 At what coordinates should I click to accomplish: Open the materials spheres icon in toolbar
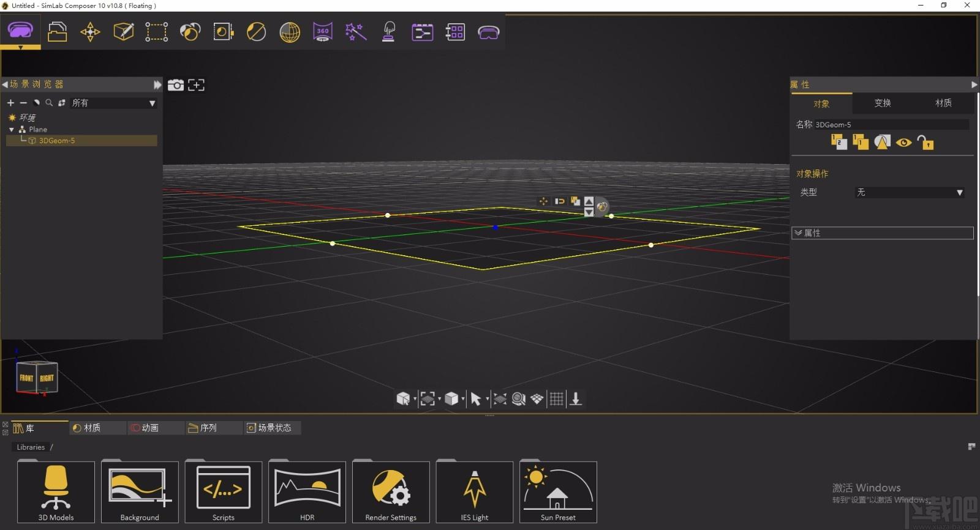click(190, 32)
